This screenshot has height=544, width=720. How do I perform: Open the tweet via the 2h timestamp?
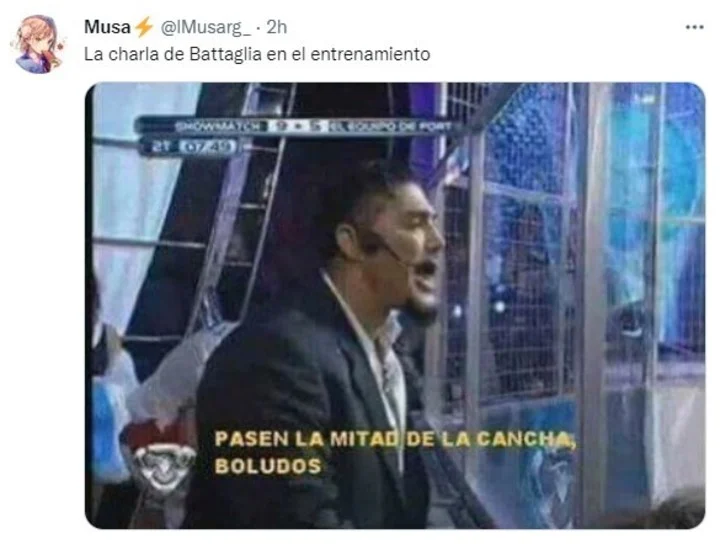pyautogui.click(x=277, y=27)
